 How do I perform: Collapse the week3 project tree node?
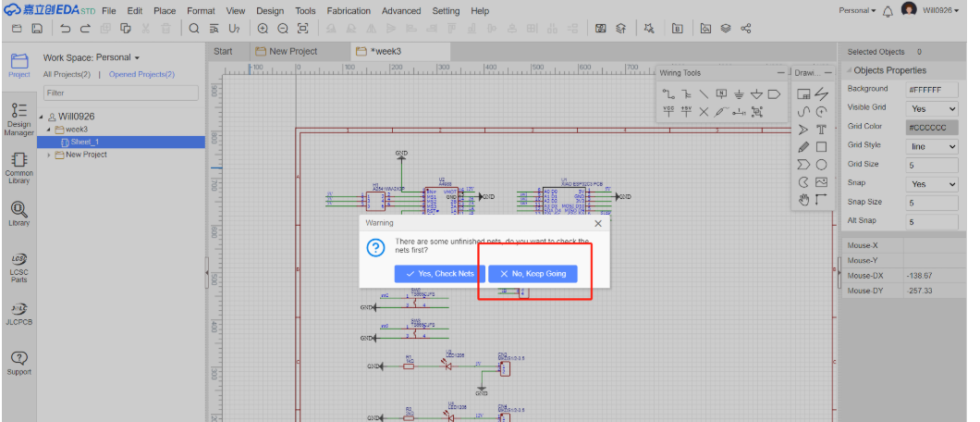pos(49,130)
